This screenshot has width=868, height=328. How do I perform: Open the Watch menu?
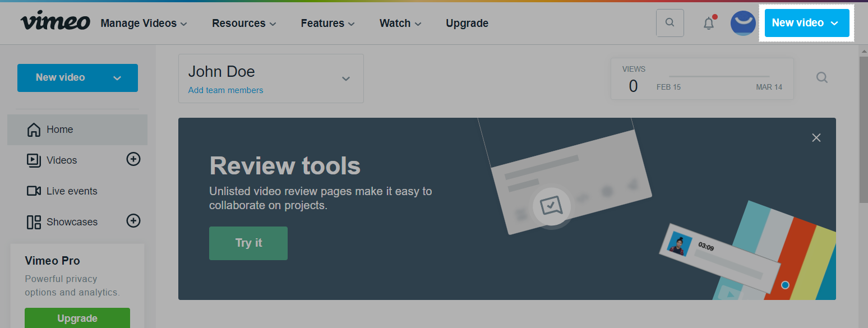coord(400,23)
